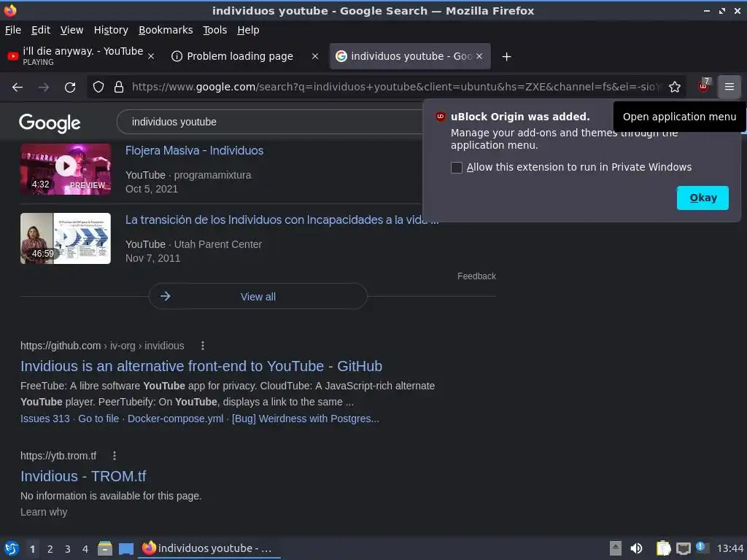Open the LXQt start menu icon

[x=12, y=548]
